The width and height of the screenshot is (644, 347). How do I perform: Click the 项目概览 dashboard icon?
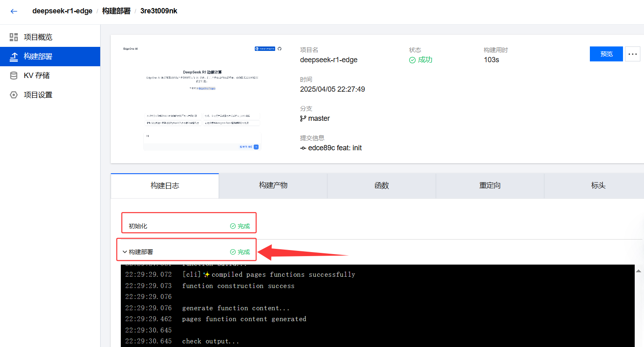coord(14,37)
